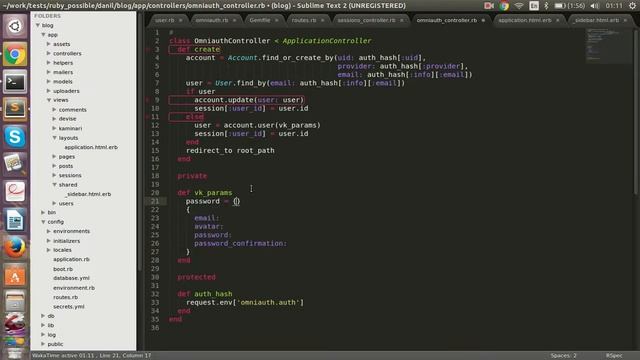The image size is (640, 360).
Task: Open the sound volume indicator
Action: pyautogui.click(x=595, y=6)
